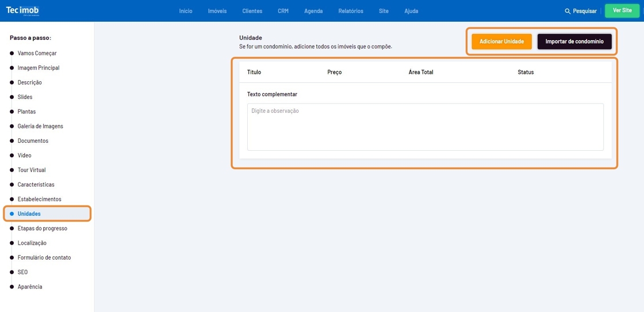This screenshot has width=644, height=312.
Task: Go to the Imagem Principal step
Action: [x=38, y=68]
